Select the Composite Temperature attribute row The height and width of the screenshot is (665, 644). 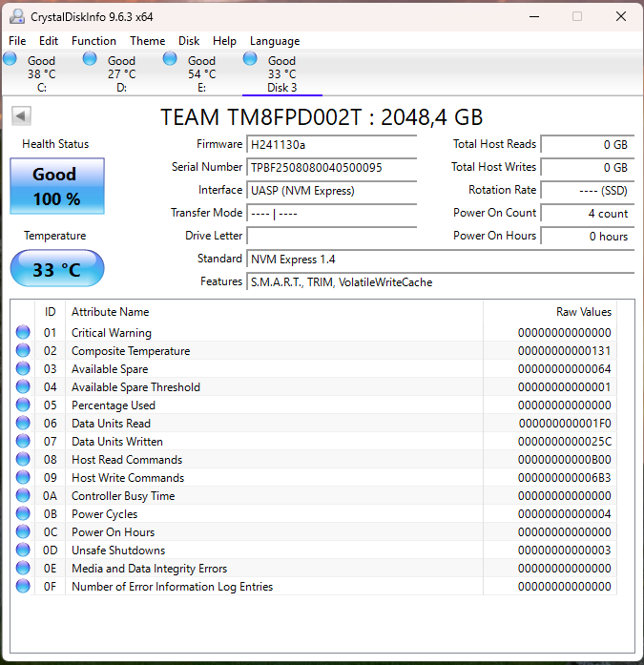pos(131,351)
